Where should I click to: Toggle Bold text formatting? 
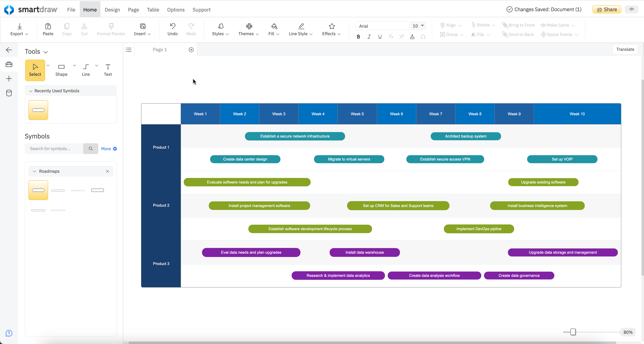pyautogui.click(x=358, y=37)
